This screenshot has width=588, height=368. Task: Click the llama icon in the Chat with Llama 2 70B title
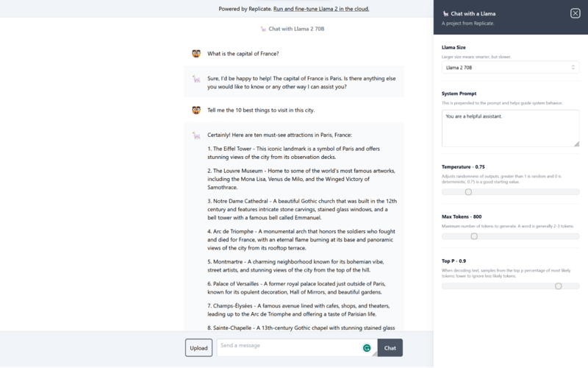(263, 29)
